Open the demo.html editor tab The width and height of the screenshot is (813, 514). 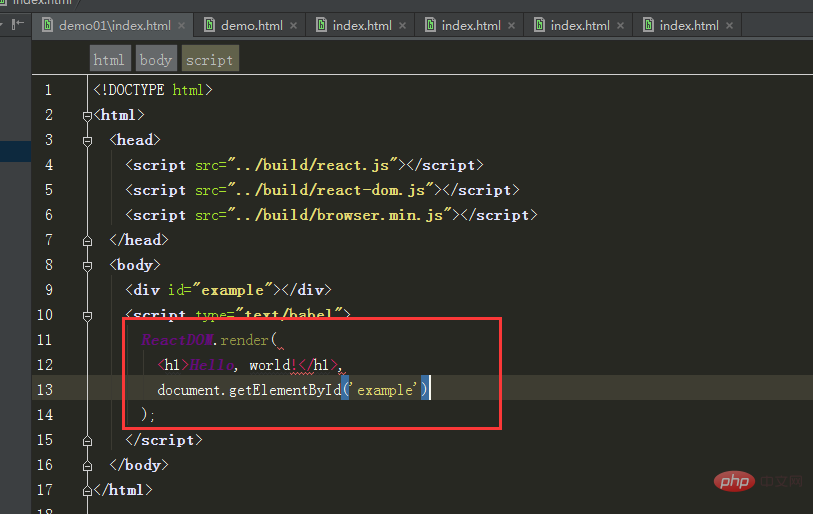tap(251, 25)
